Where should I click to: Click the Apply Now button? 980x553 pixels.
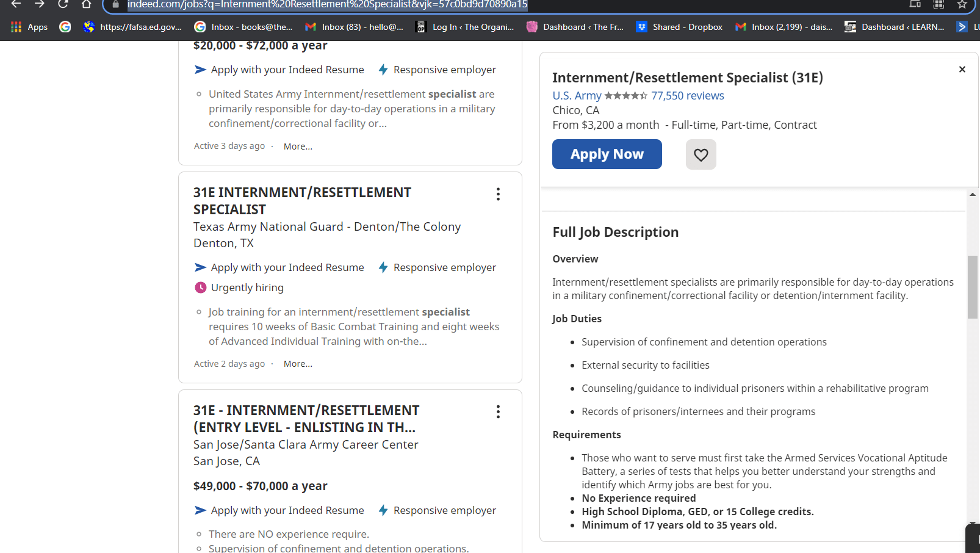click(607, 154)
